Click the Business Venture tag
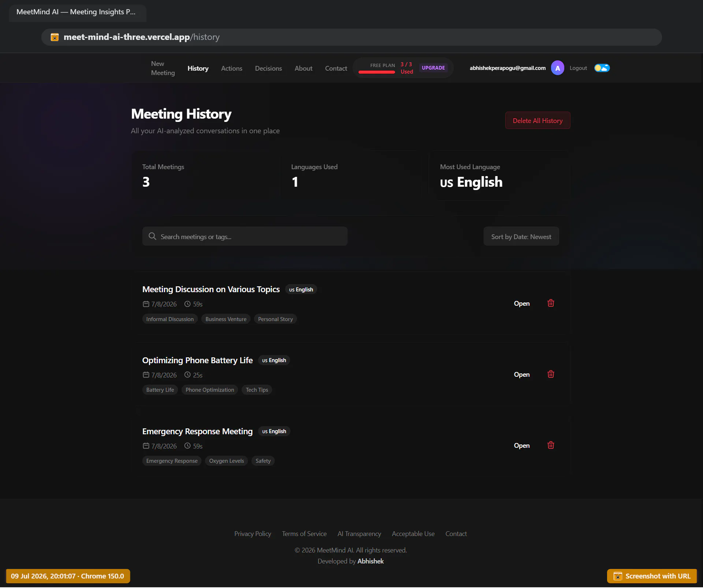703x588 pixels. (226, 320)
